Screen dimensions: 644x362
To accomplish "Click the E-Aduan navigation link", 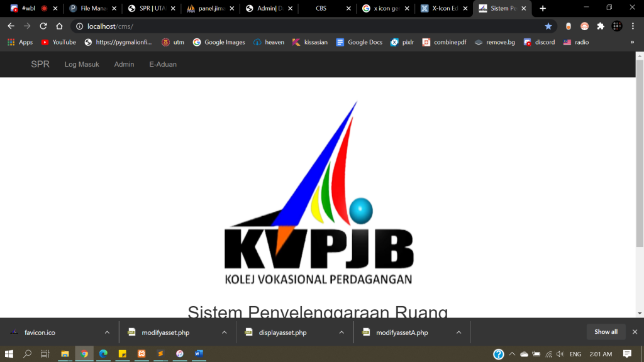I will (x=163, y=64).
